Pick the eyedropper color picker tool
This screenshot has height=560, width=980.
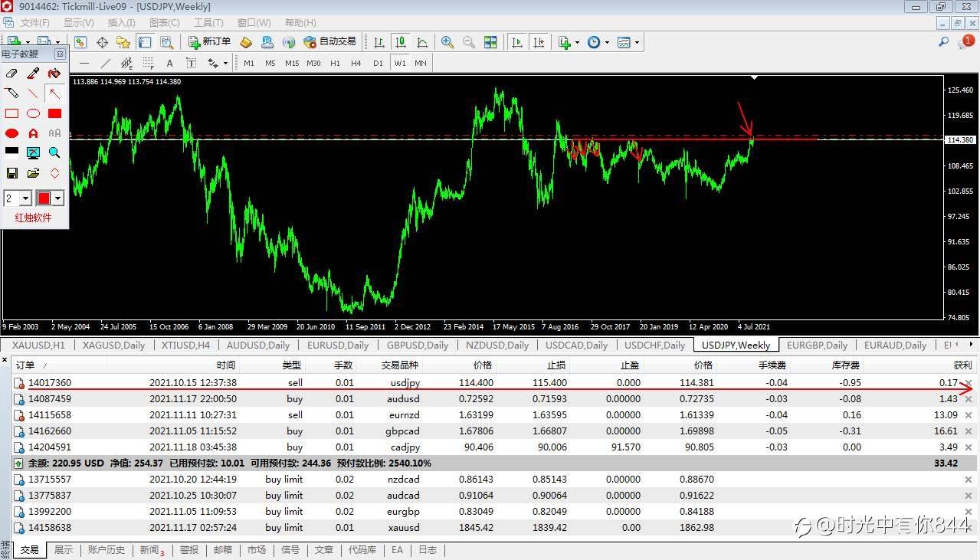point(33,74)
